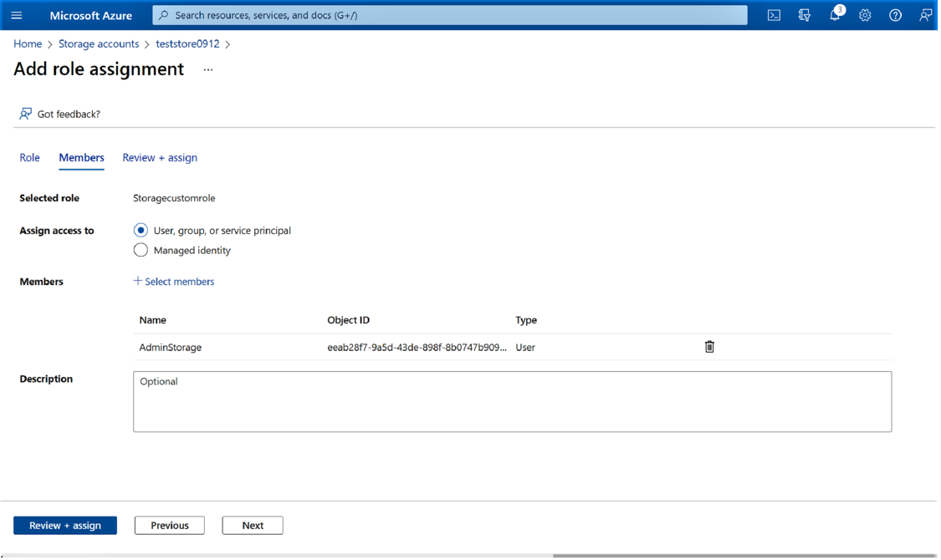Viewport: 941px width, 560px height.
Task: Open the Help question mark icon
Action: 895,15
